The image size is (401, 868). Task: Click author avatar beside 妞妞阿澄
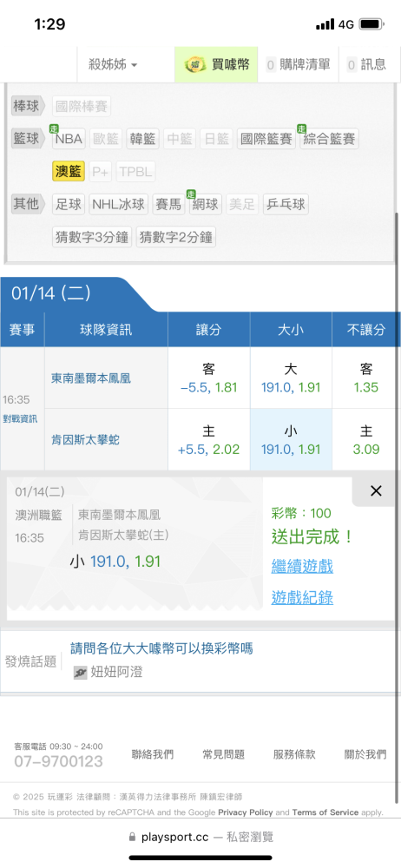pyautogui.click(x=81, y=673)
